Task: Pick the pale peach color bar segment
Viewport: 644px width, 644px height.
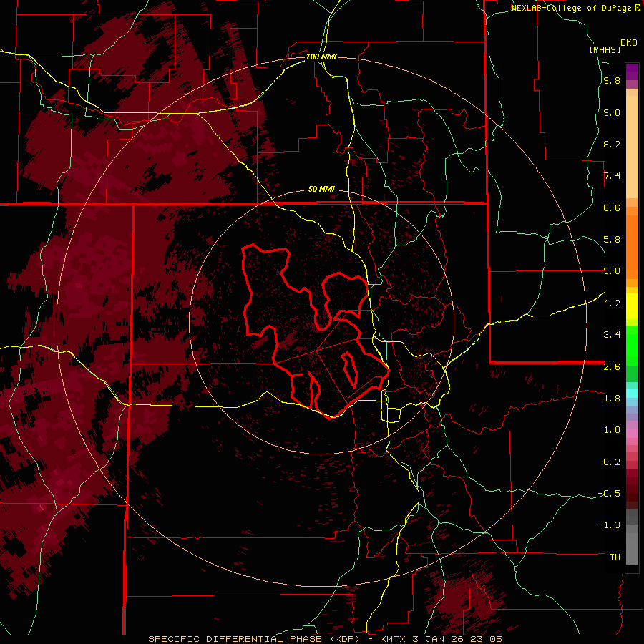Action: pos(632,147)
